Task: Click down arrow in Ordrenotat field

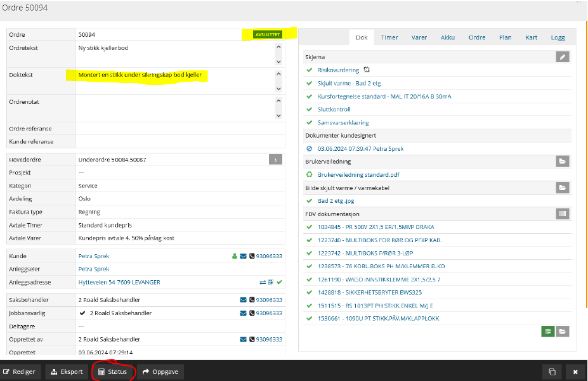Action: tap(278, 116)
